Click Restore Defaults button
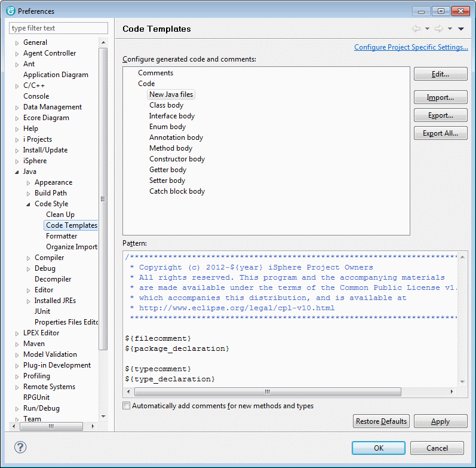 pos(381,421)
